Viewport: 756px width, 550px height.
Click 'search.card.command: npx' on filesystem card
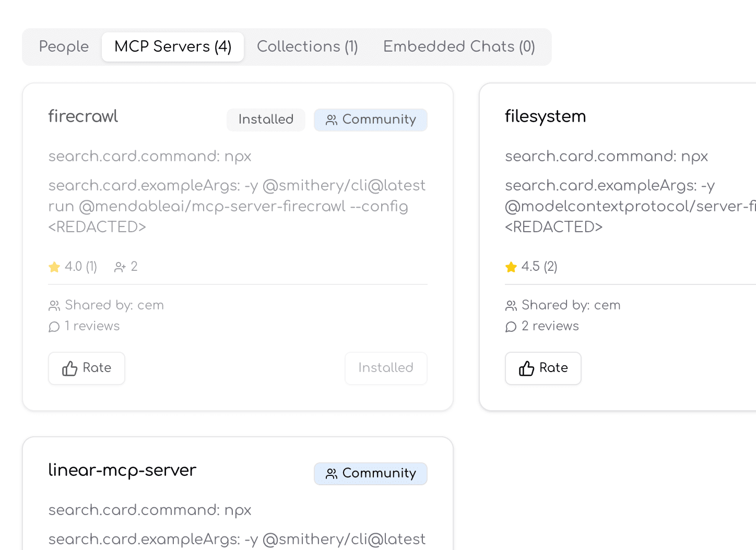[607, 157]
